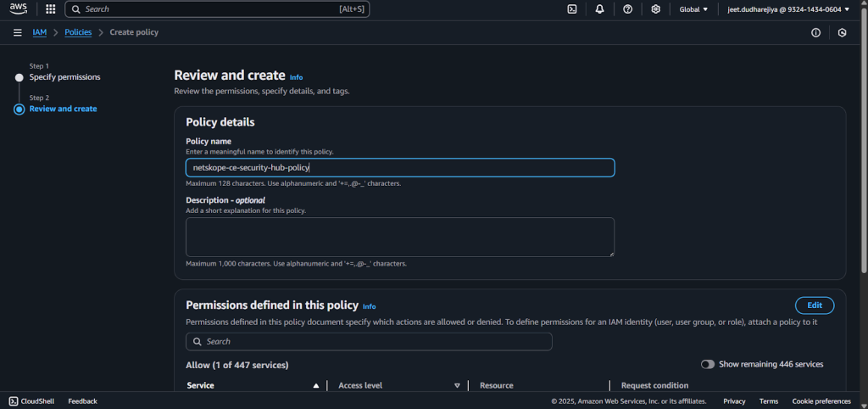The height and width of the screenshot is (409, 868).
Task: Open the services grid menu
Action: (x=50, y=8)
